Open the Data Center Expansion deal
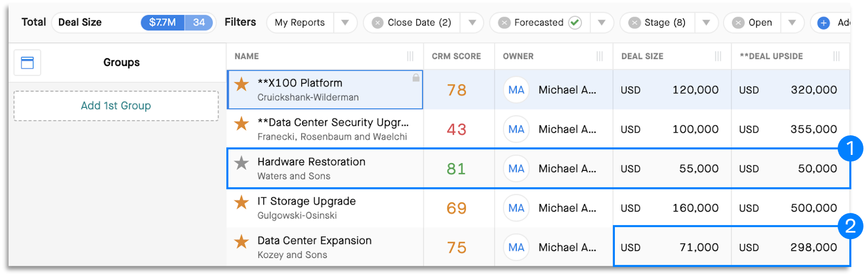This screenshot has height=276, width=868. click(x=314, y=241)
